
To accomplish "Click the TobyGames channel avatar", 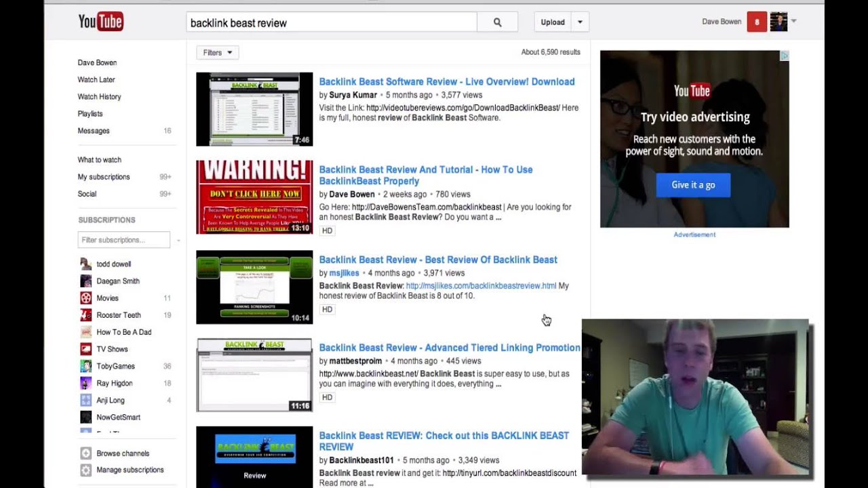I will pos(85,366).
